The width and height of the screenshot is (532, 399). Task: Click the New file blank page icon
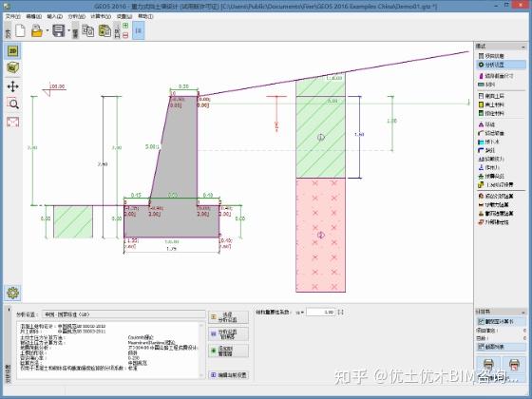coord(21,30)
